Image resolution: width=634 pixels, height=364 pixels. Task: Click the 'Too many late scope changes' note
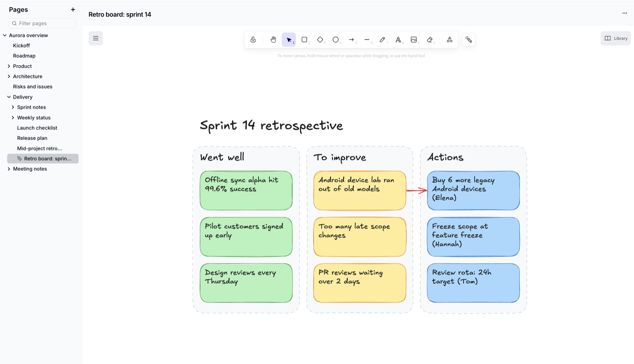360,237
